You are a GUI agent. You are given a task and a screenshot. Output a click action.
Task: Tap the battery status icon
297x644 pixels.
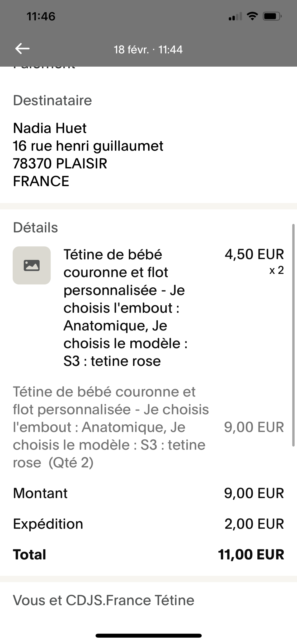coord(272,16)
